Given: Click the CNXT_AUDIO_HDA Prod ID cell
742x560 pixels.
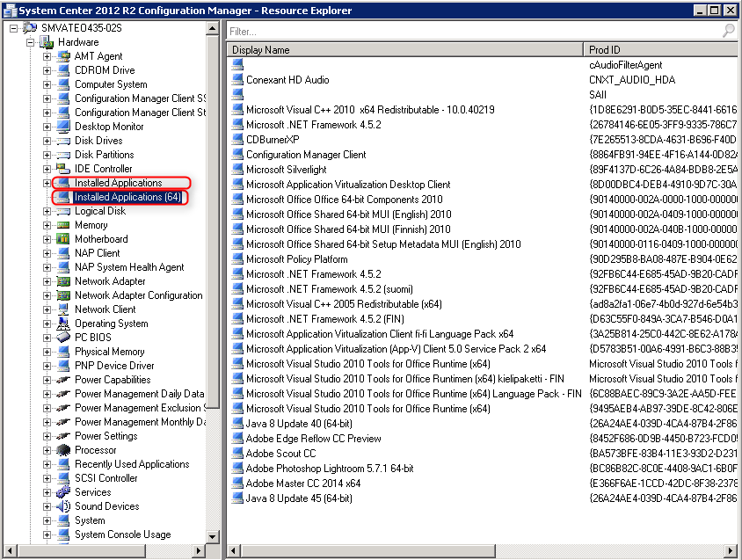Looking at the screenshot, I should (x=632, y=79).
